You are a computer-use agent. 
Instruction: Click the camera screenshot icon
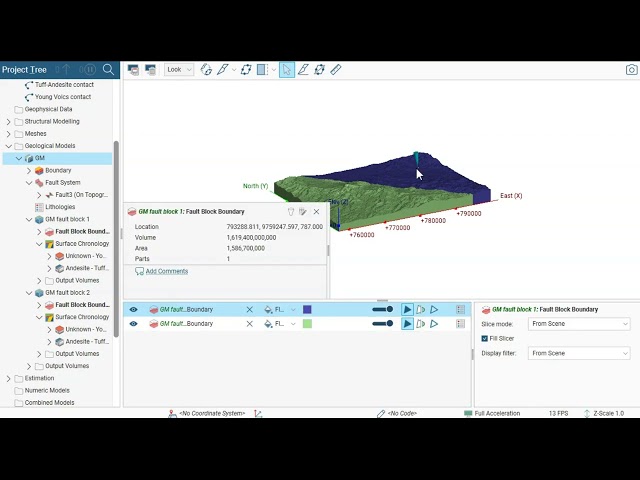point(631,70)
